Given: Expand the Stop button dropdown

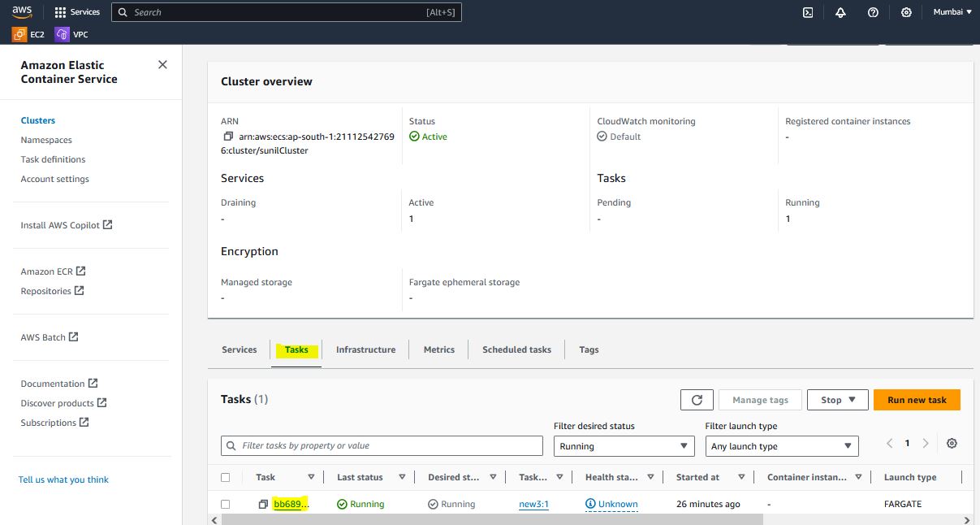Looking at the screenshot, I should [839, 400].
